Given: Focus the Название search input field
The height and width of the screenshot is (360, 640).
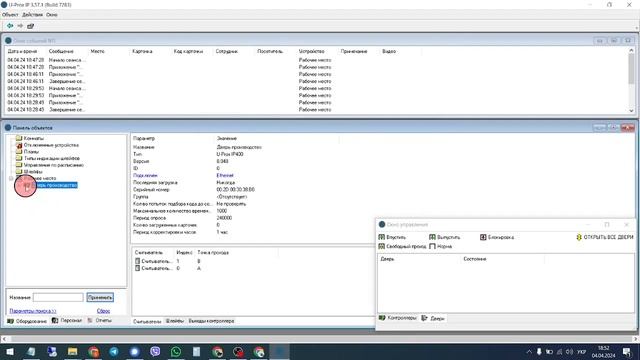Looking at the screenshot, I should pyautogui.click(x=58, y=298).
